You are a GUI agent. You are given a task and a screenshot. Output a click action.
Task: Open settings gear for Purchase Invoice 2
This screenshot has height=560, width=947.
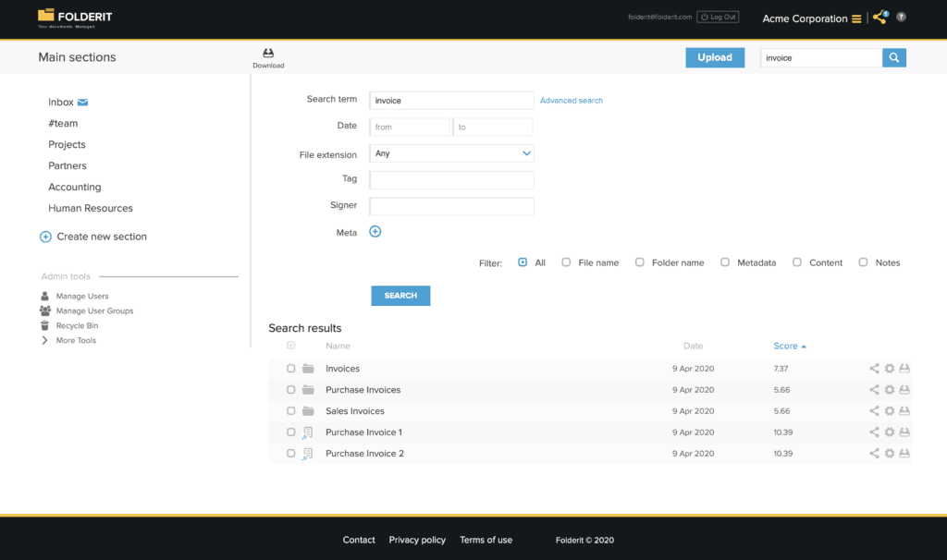[x=890, y=453]
